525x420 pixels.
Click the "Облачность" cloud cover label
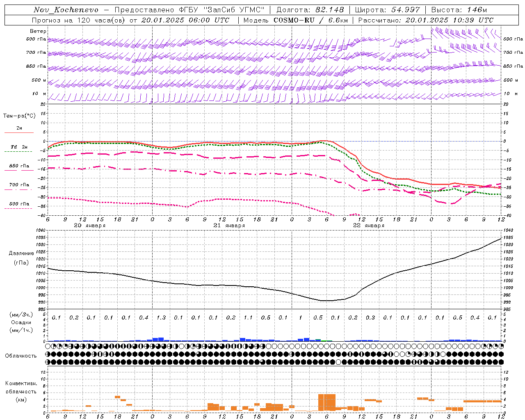(x=21, y=356)
